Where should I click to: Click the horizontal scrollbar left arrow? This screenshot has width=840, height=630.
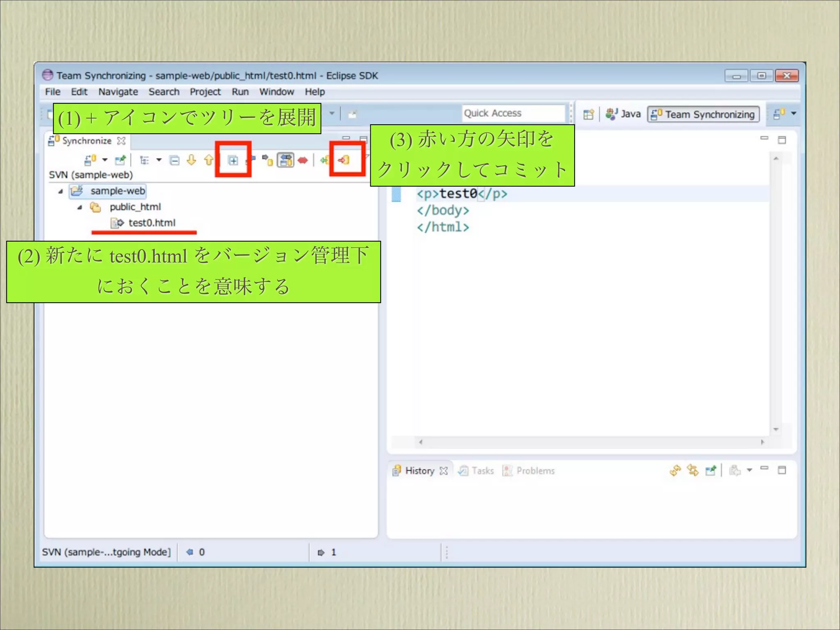coord(421,442)
